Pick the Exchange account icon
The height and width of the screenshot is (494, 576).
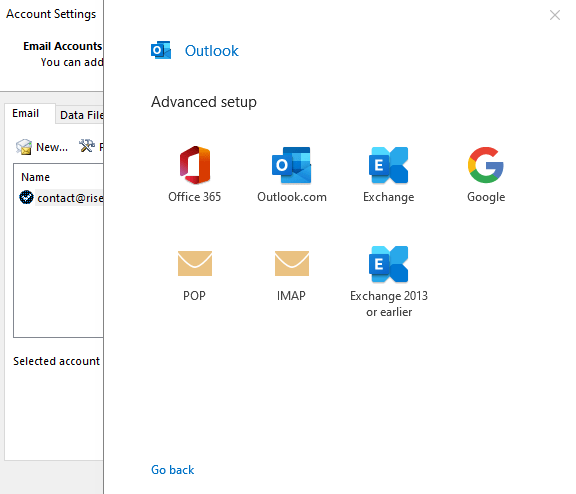click(x=389, y=165)
